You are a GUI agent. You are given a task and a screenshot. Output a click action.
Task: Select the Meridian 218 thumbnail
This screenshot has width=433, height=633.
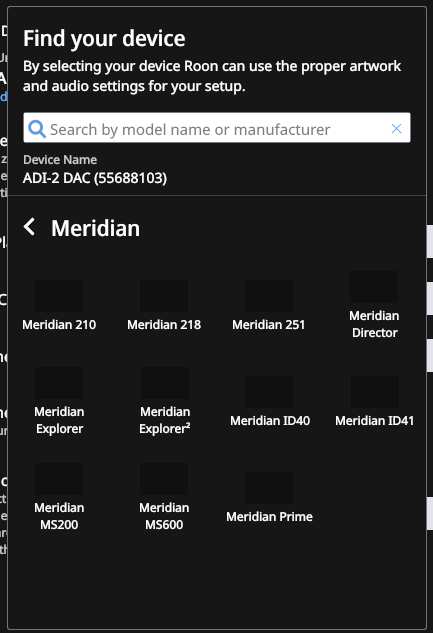[x=164, y=296]
